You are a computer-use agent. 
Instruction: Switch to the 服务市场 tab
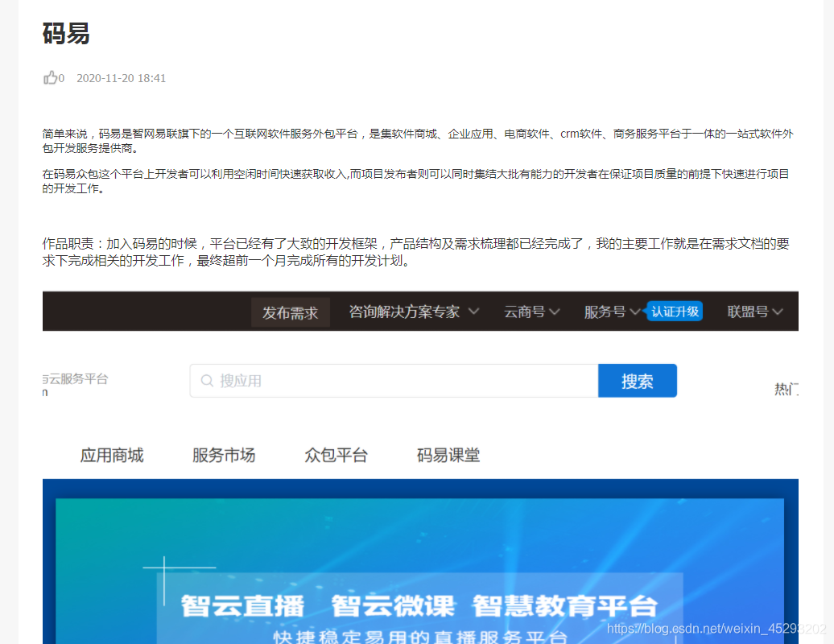click(224, 455)
